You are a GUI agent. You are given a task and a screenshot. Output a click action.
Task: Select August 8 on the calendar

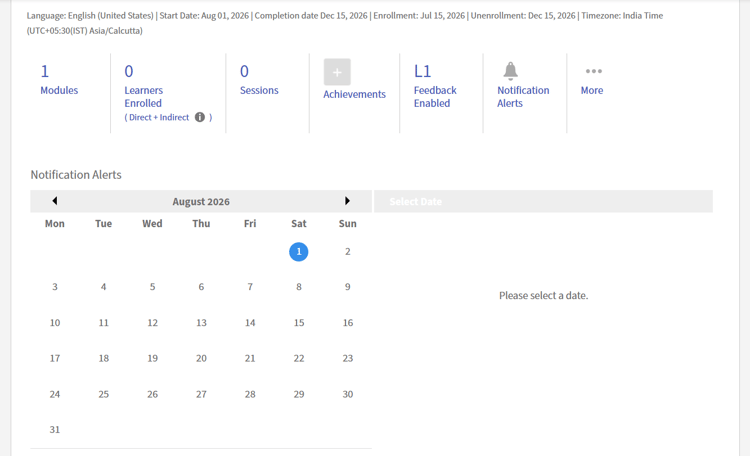pyautogui.click(x=299, y=287)
